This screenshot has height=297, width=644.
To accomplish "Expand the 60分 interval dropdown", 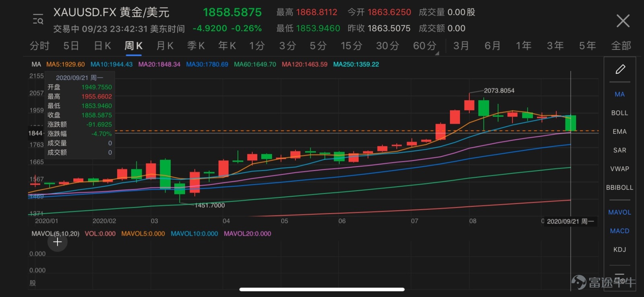I will pos(425,46).
